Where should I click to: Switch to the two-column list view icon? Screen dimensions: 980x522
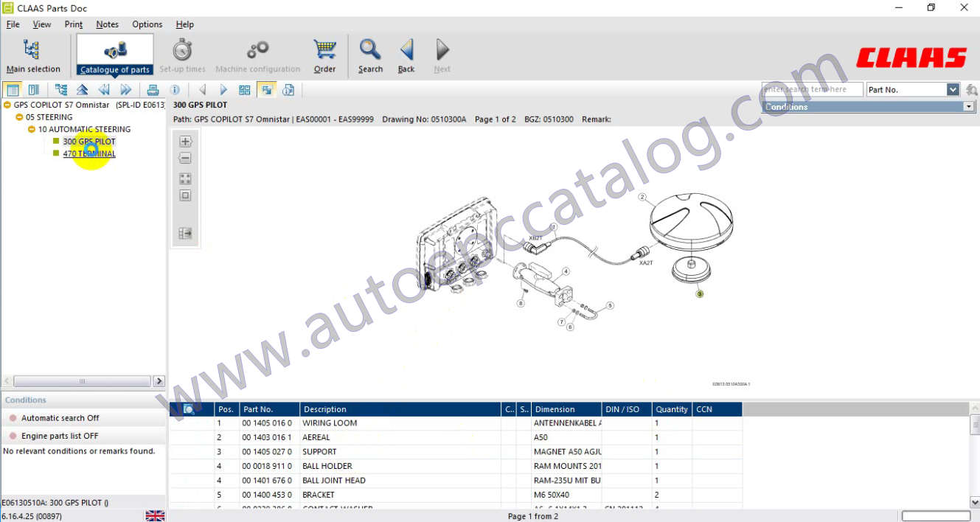tap(33, 90)
